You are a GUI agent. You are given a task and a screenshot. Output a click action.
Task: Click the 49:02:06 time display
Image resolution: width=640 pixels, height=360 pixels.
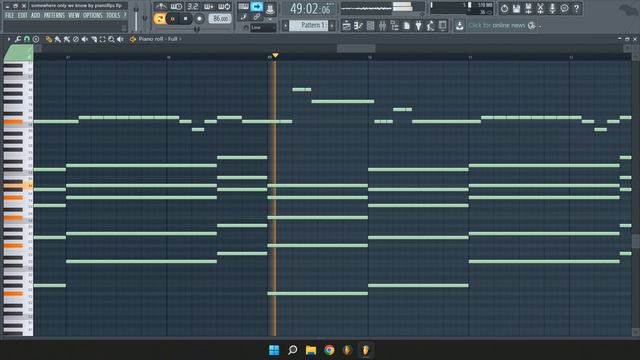pyautogui.click(x=310, y=9)
